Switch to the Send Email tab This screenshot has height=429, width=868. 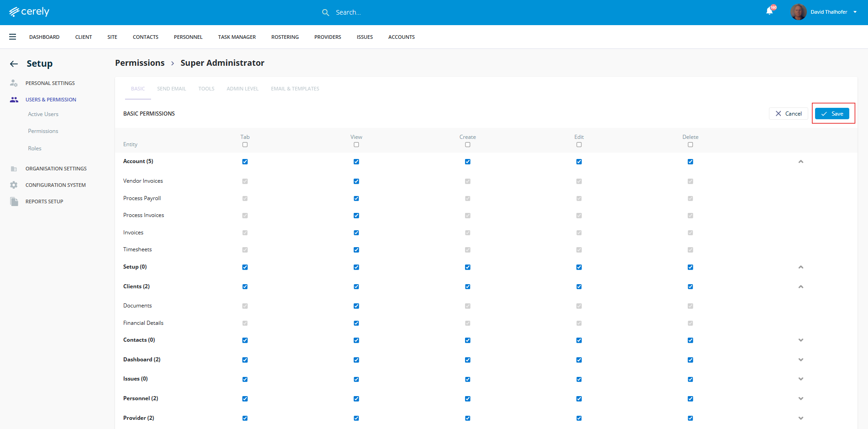pos(172,89)
